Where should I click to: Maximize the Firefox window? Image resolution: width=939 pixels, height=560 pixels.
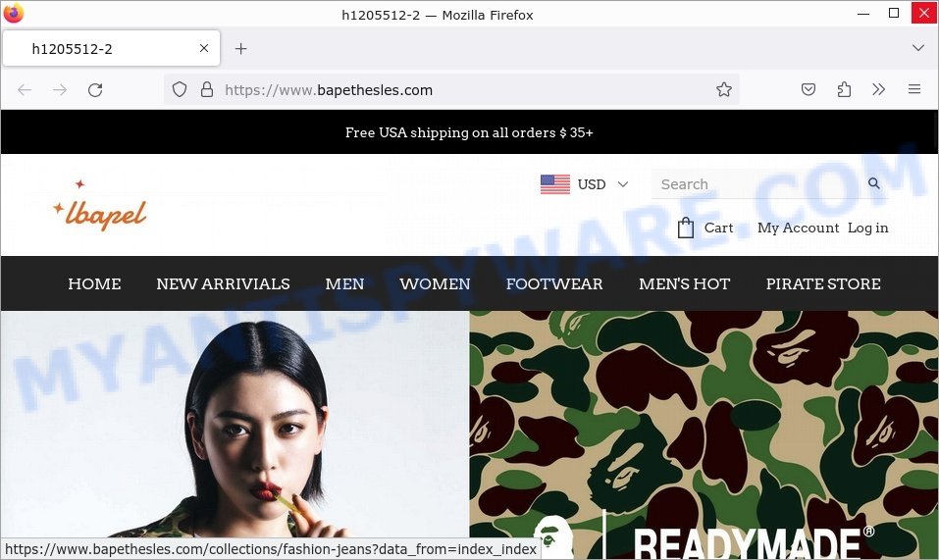(894, 13)
